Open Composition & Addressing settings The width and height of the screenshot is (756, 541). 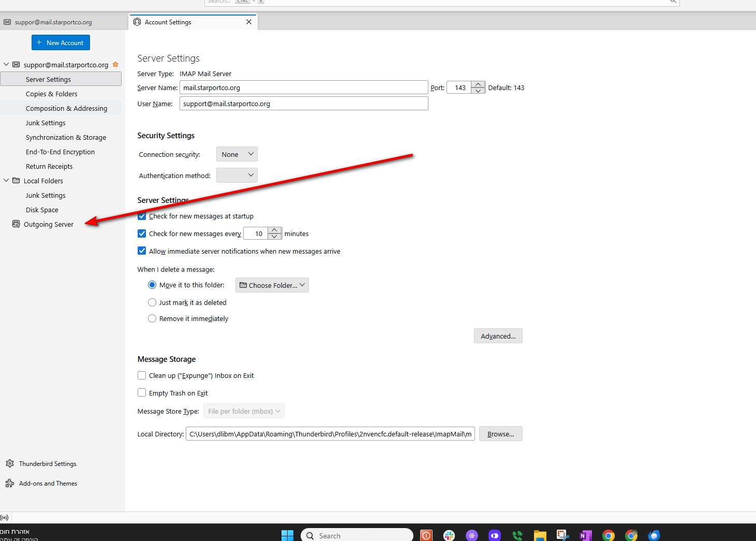66,108
